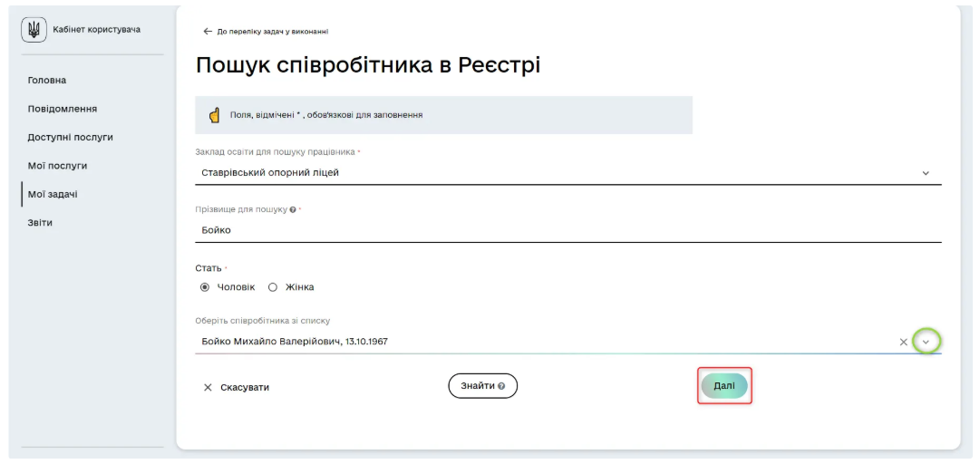The height and width of the screenshot is (464, 980).
Task: Go to Повідомлення in sidebar
Action: 63,109
